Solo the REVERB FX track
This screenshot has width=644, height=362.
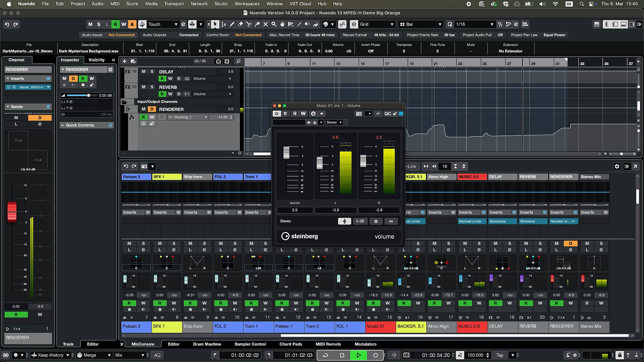152,87
